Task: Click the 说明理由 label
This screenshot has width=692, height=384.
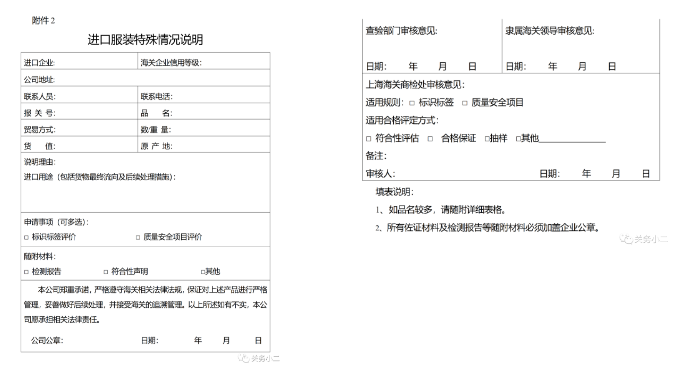Action: [x=40, y=162]
